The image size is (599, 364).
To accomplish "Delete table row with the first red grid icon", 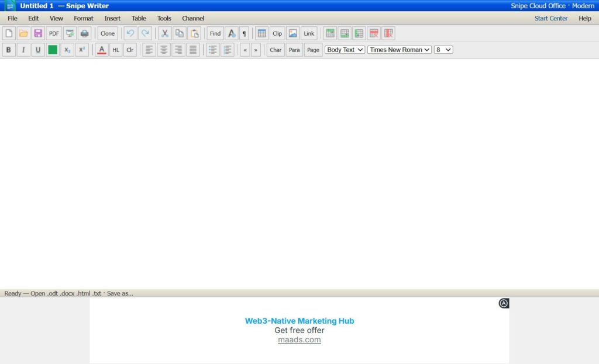I will click(374, 33).
